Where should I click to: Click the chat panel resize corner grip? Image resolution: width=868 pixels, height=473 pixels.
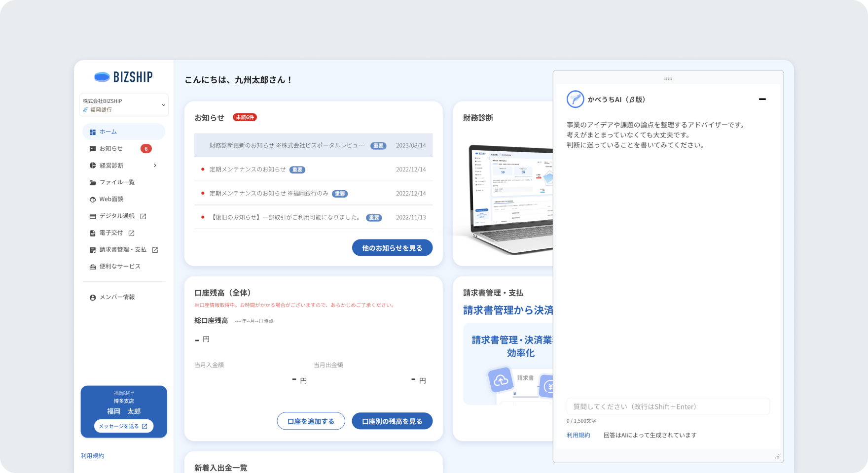click(777, 457)
